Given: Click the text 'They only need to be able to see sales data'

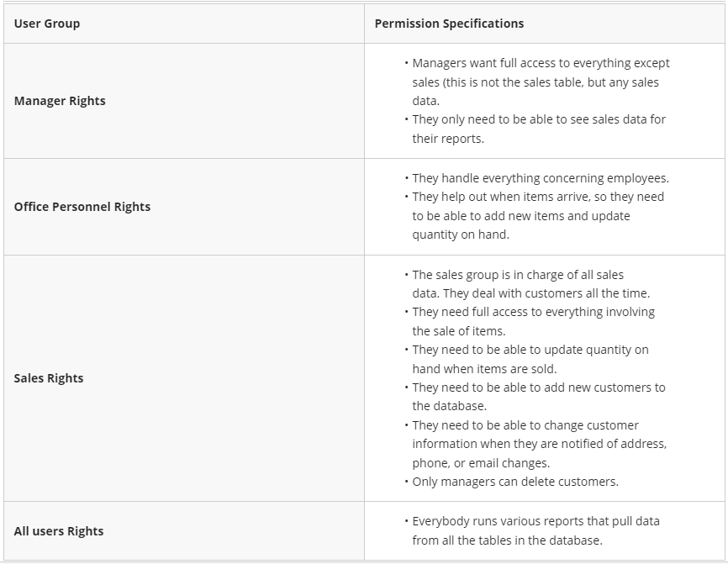Looking at the screenshot, I should pos(538,119).
